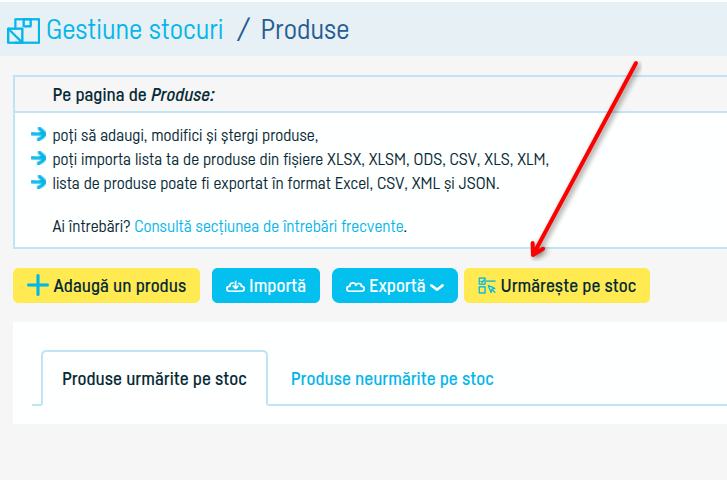Add a product with Adaugă un produs
727x480 pixels.
[107, 286]
